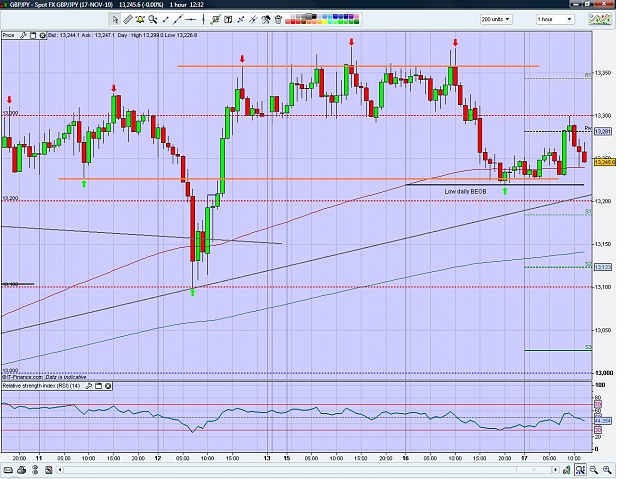Click the envelope email icon
This screenshot has width=625, height=479.
tap(8, 470)
